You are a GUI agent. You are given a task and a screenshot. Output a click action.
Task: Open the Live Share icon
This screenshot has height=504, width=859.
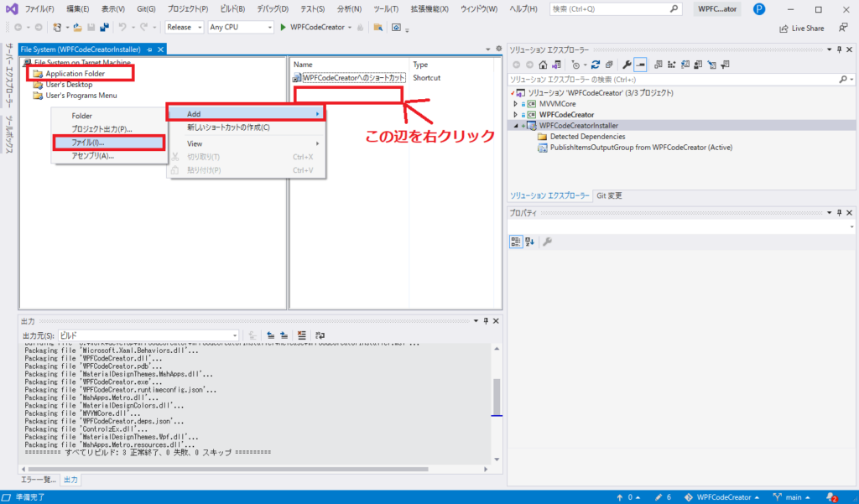click(784, 29)
